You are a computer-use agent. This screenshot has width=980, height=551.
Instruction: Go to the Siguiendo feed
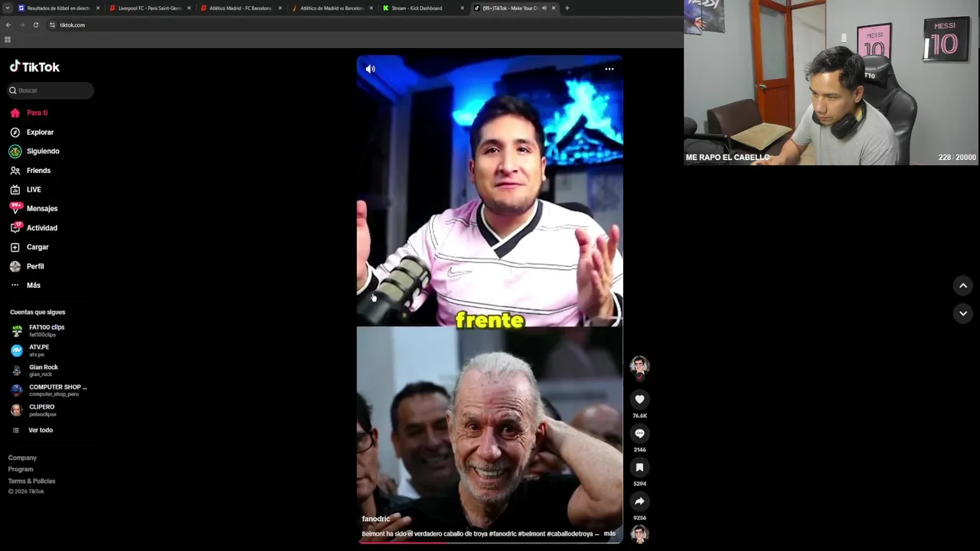pos(35,152)
